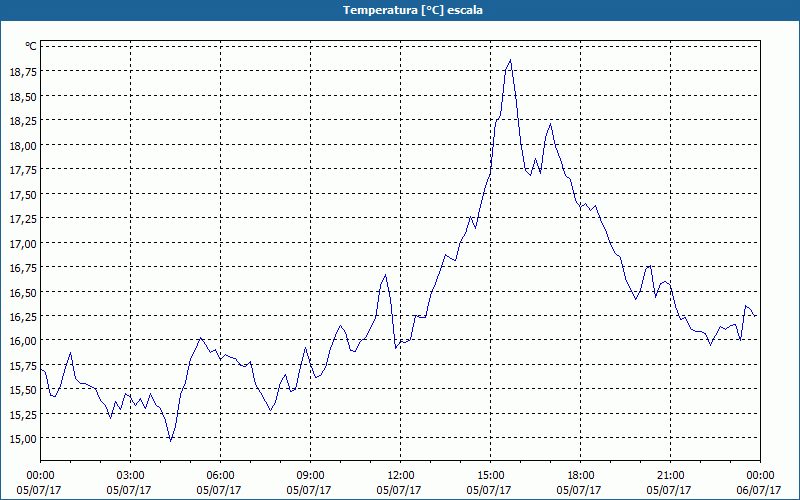
Task: Click the temperature curve's highest peak
Action: point(510,60)
